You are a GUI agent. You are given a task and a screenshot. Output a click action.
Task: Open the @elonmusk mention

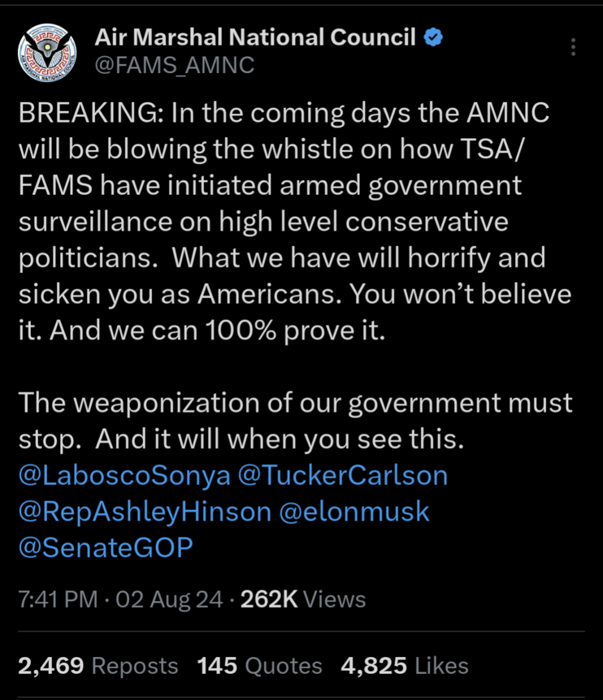point(354,512)
